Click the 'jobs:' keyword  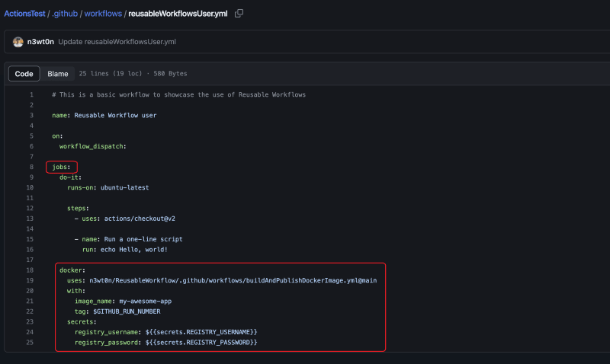[x=62, y=167]
